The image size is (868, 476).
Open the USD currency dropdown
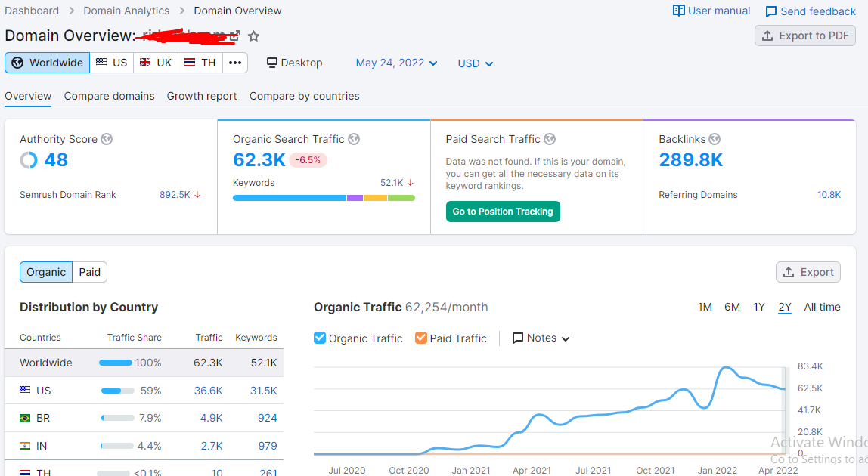pyautogui.click(x=475, y=63)
